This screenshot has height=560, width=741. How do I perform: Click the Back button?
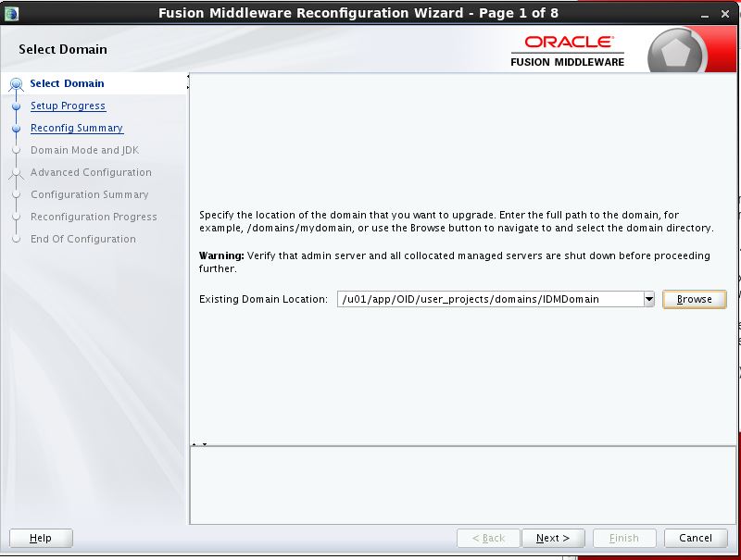point(489,539)
